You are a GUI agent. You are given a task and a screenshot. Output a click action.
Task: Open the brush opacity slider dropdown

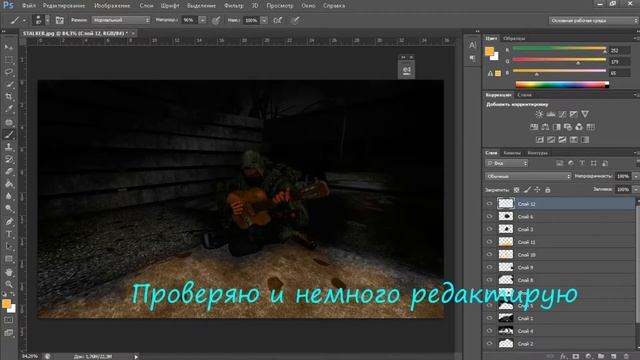(x=202, y=20)
